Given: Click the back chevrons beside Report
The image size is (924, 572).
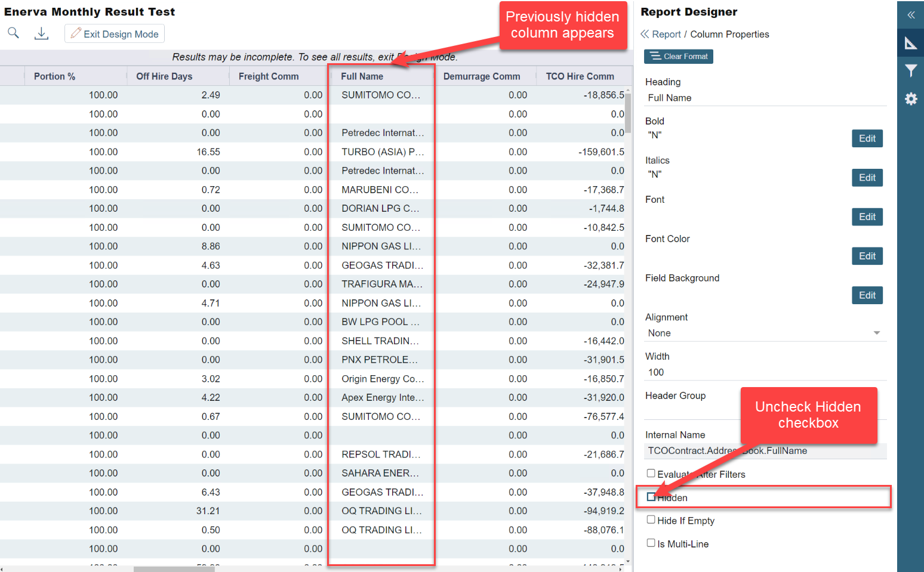Looking at the screenshot, I should tap(645, 34).
